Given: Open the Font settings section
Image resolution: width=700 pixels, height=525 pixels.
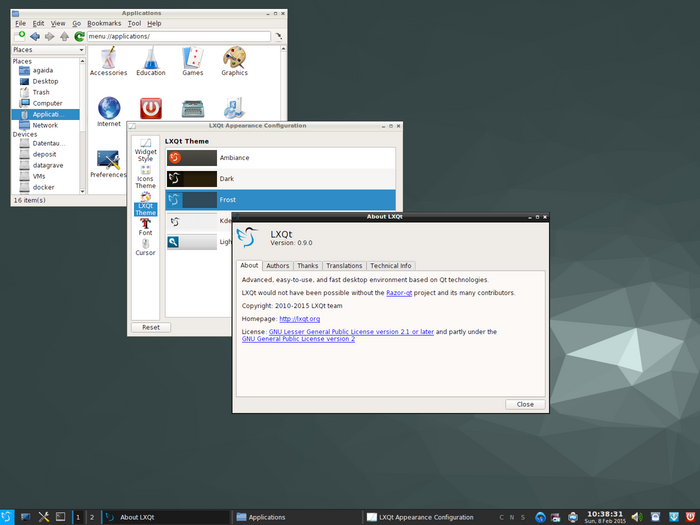Looking at the screenshot, I should click(146, 227).
